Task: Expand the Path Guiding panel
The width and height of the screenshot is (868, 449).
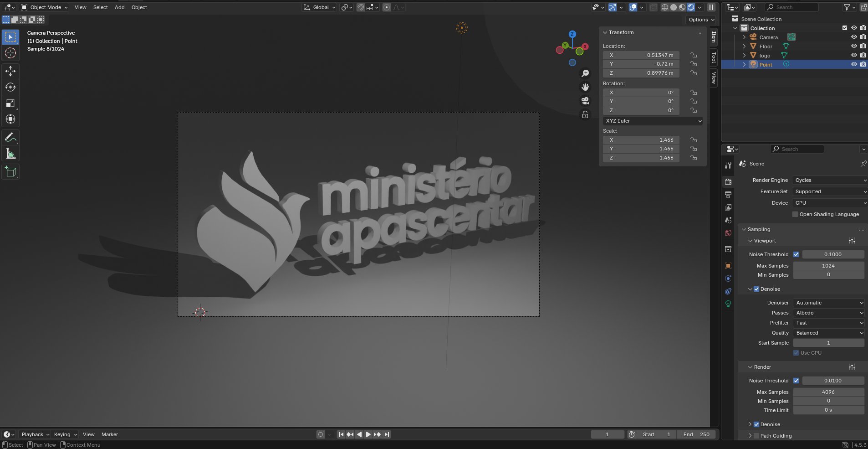Action: [750, 436]
